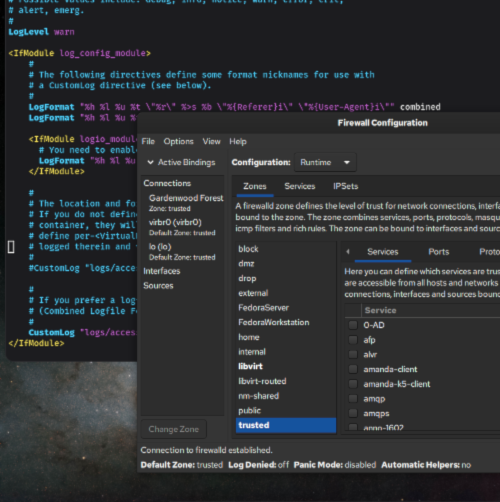Image resolution: width=500 pixels, height=502 pixels.
Task: Click the Sources heading
Action: [158, 286]
